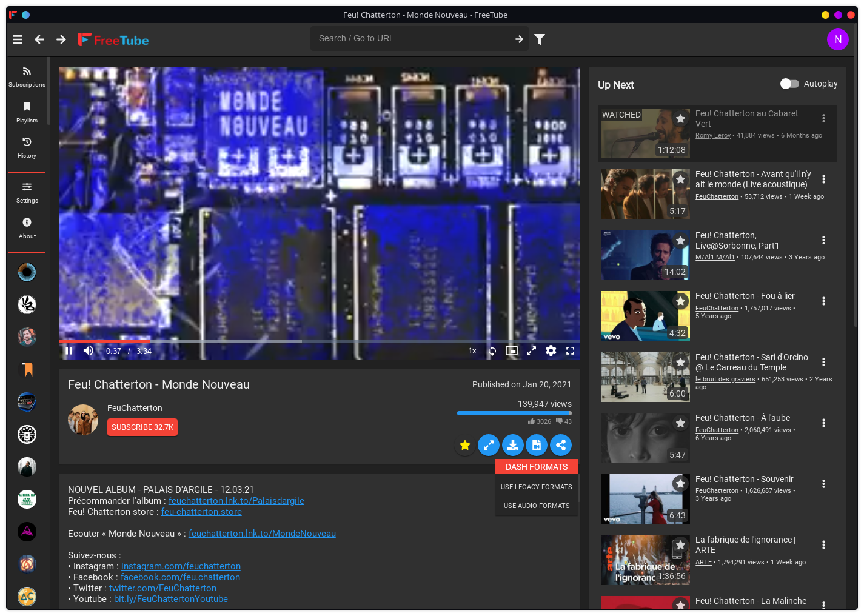
Task: Open the MondeNouveau listen link
Action: click(262, 534)
